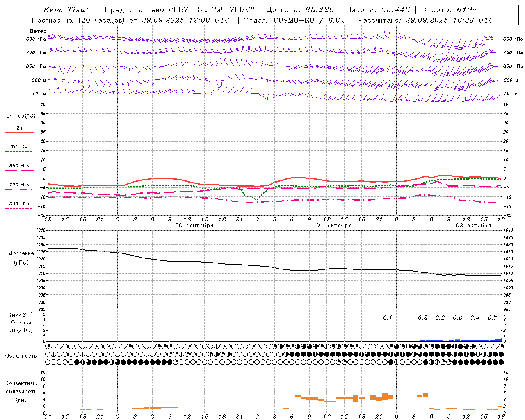The height and width of the screenshot is (420, 525).
Task: Click the "Облачность" cloud cover label
Action: pos(21,356)
